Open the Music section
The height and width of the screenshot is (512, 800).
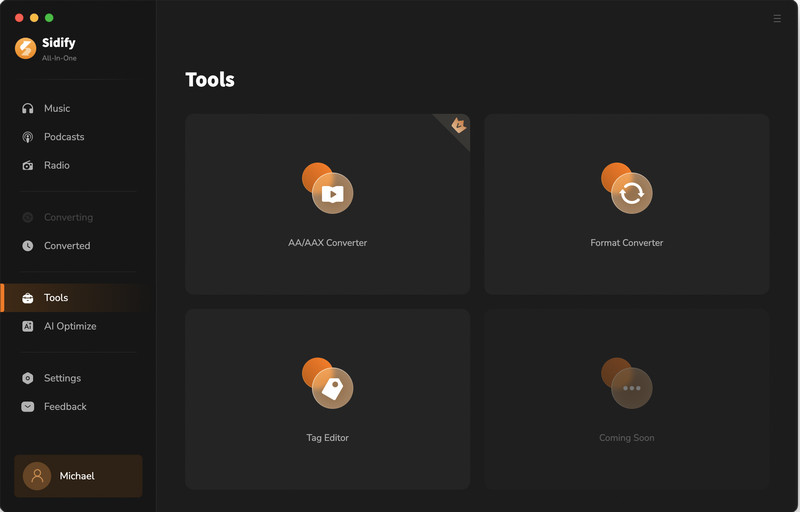79,108
